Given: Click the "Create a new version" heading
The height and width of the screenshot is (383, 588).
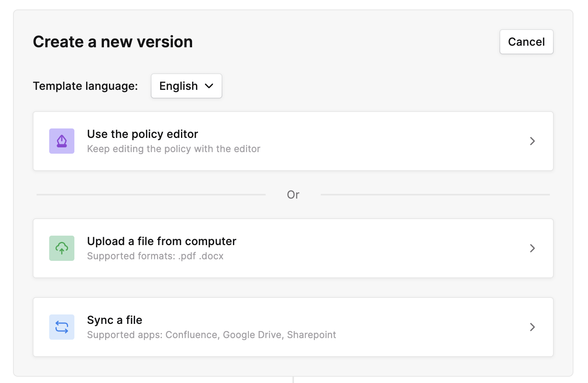Looking at the screenshot, I should point(113,42).
